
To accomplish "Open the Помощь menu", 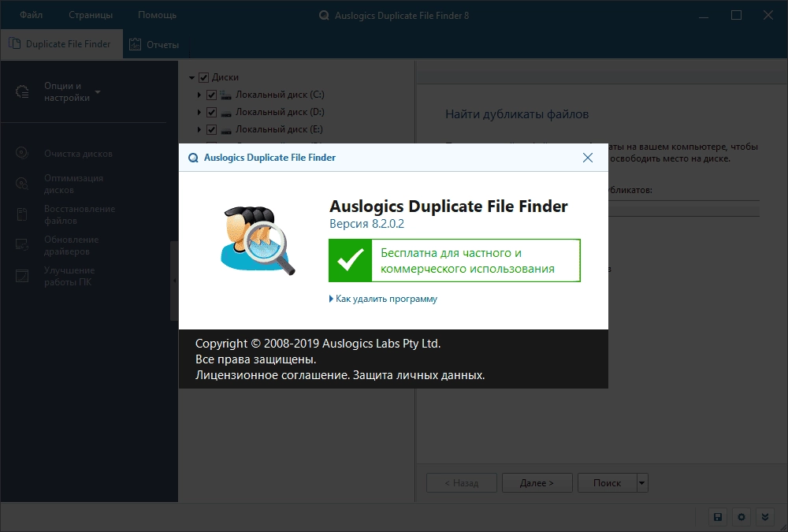I will click(158, 15).
